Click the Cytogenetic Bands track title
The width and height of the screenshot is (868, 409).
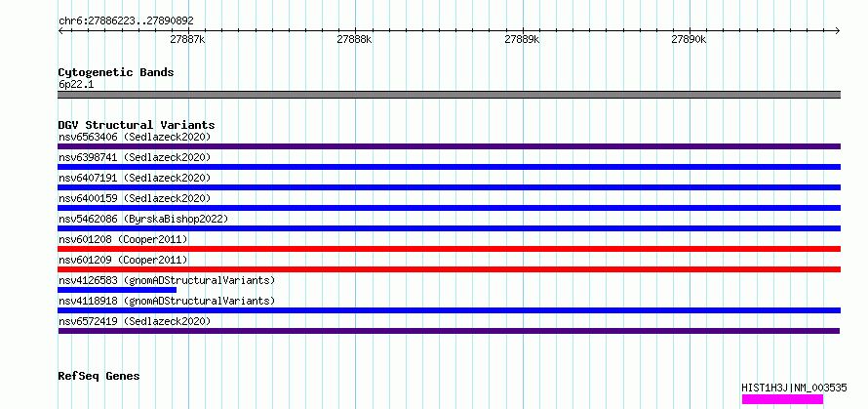(116, 72)
